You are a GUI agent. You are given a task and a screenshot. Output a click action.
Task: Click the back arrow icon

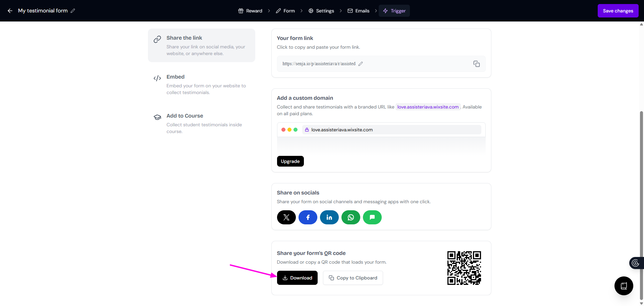10,11
